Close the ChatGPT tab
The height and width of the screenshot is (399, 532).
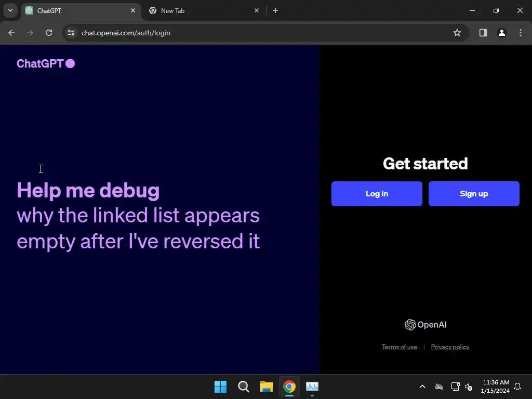[x=133, y=10]
